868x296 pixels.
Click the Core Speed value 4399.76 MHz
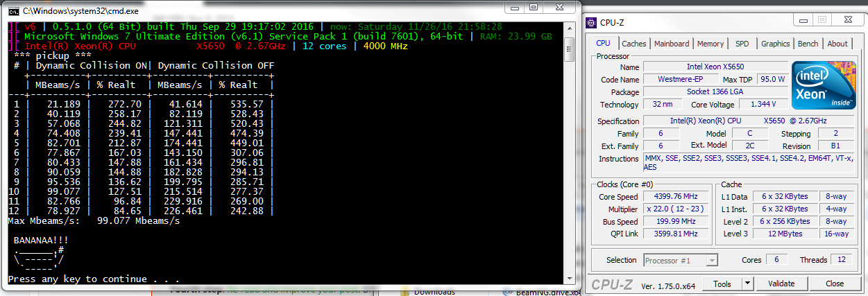[x=675, y=196]
